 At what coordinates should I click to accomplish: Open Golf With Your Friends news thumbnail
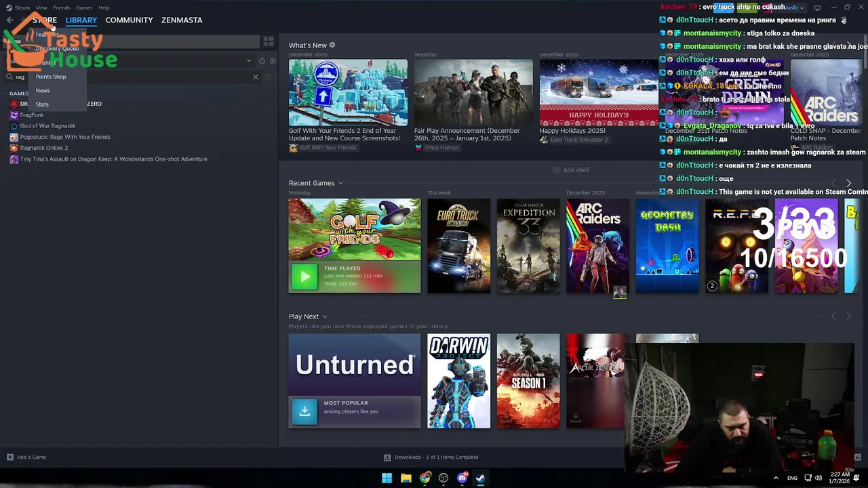click(x=348, y=93)
